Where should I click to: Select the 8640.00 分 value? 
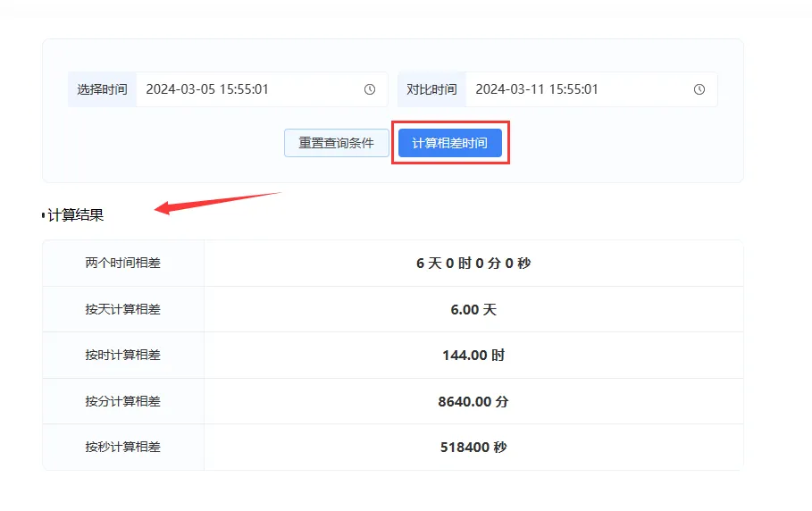click(473, 401)
